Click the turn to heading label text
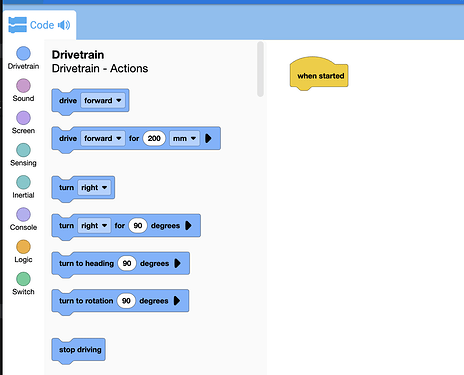This screenshot has height=375, width=464. pos(86,263)
